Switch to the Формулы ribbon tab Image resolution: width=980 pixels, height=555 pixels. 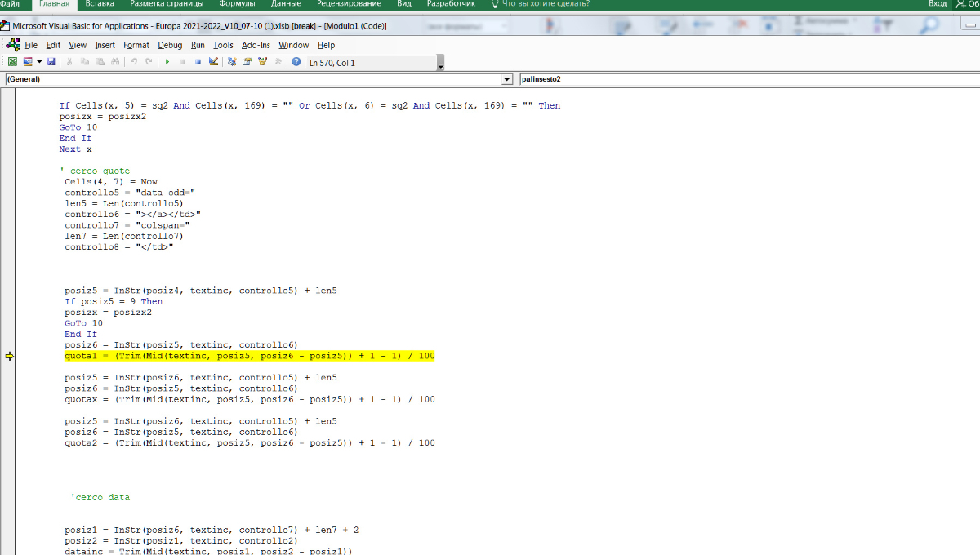pyautogui.click(x=237, y=4)
